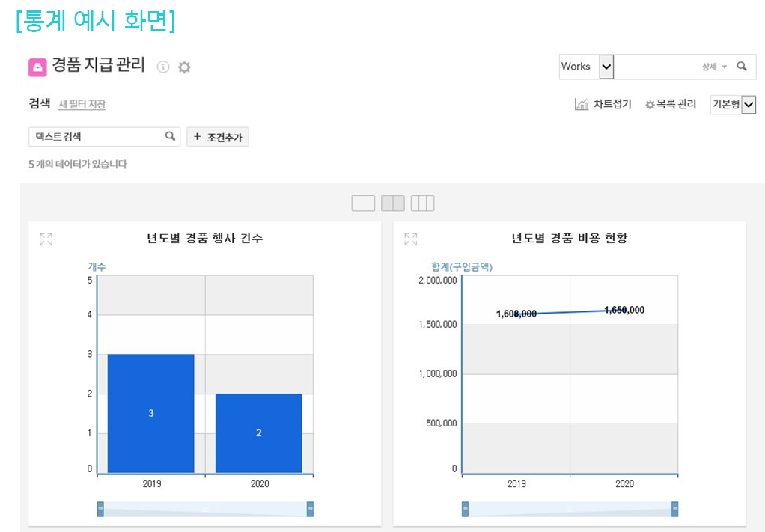The width and height of the screenshot is (765, 532).
Task: Open the 상세 search options dropdown
Action: [x=714, y=67]
